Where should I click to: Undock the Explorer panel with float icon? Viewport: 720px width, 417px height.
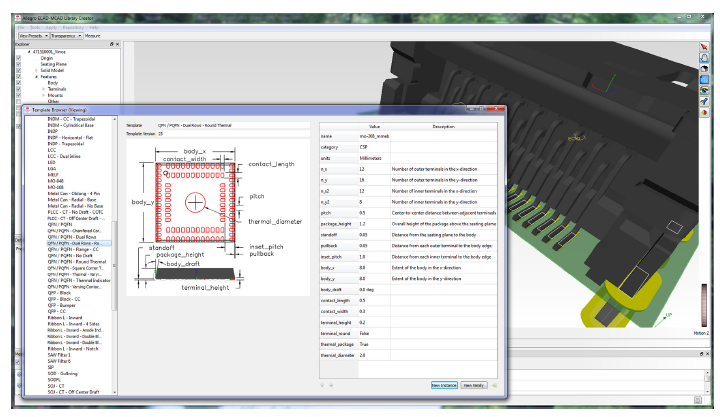click(x=110, y=44)
